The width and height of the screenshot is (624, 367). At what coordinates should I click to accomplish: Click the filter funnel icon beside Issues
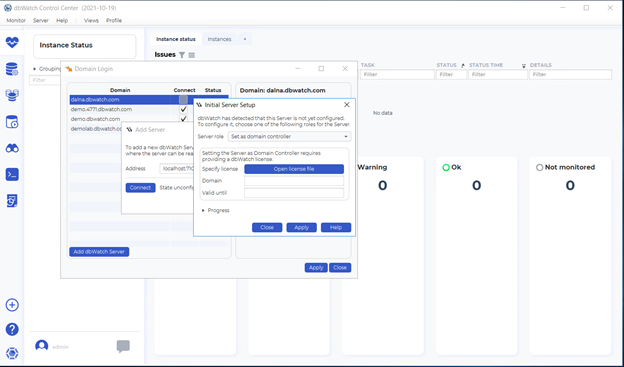(182, 55)
